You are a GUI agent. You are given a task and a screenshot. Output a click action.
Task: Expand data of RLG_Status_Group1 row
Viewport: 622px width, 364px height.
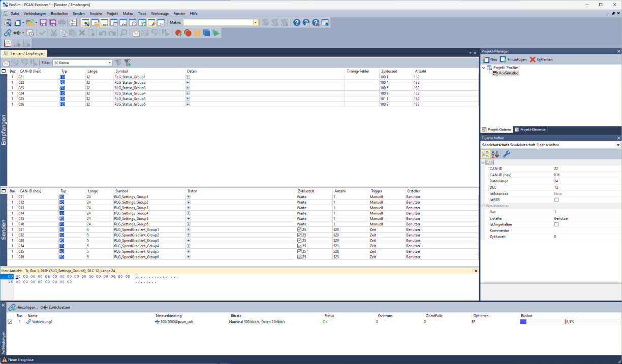click(188, 77)
